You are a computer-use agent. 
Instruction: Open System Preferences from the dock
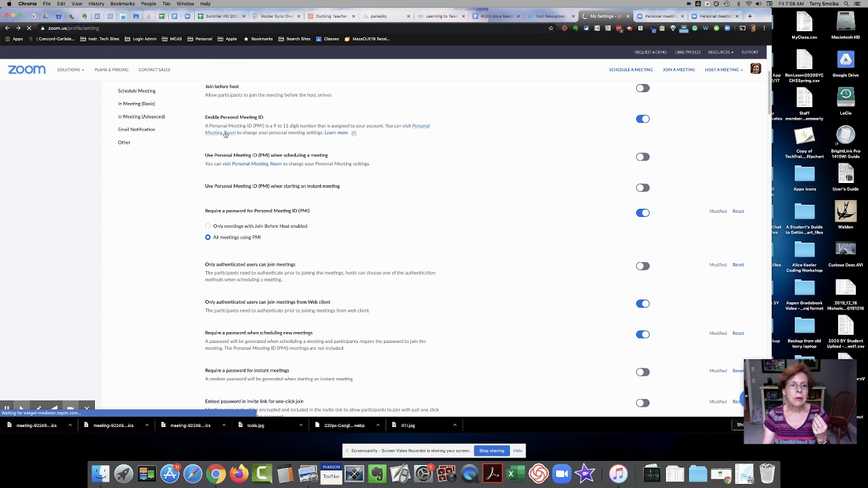423,473
